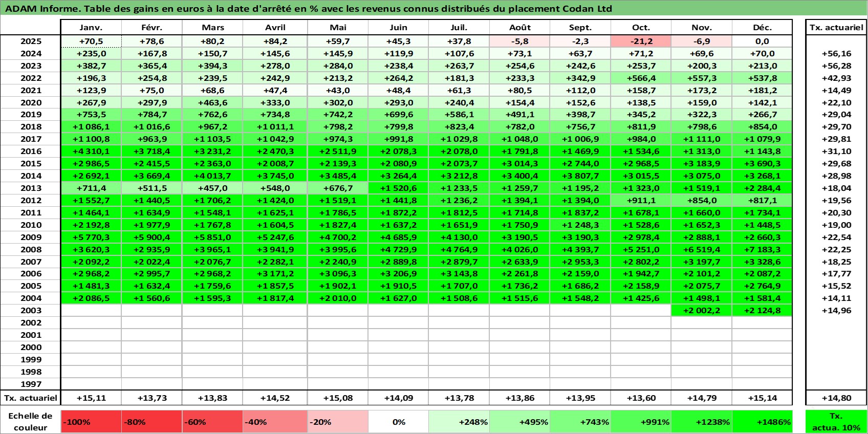Select the +56,16 actuarial rate for 2024

point(836,54)
